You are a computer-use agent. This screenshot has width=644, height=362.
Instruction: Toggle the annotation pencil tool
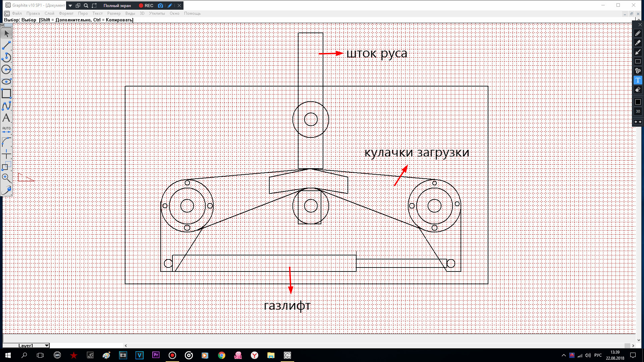(638, 33)
